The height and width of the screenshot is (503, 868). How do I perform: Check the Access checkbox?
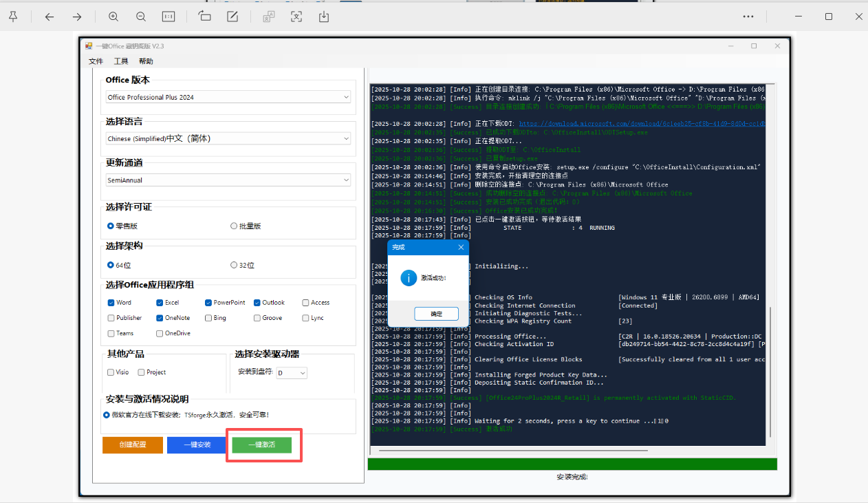pos(306,303)
